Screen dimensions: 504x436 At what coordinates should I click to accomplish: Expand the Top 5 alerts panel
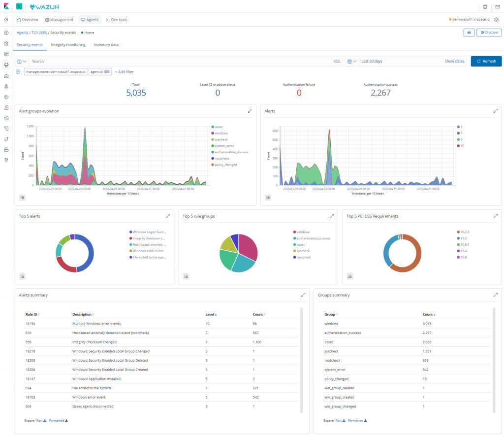click(168, 216)
